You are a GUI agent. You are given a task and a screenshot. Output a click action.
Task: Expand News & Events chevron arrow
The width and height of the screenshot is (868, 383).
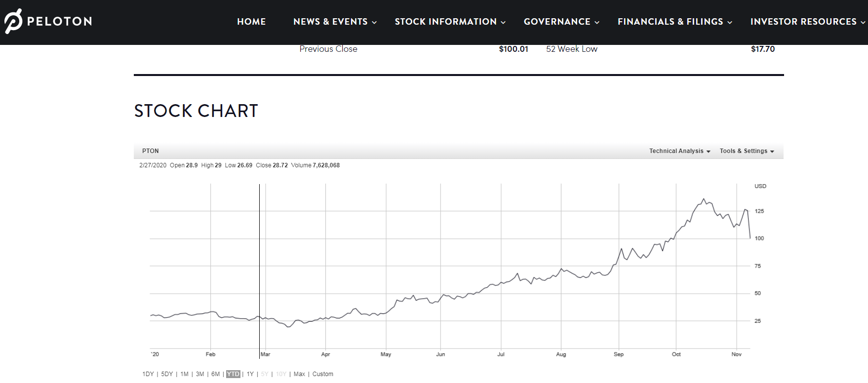click(374, 22)
